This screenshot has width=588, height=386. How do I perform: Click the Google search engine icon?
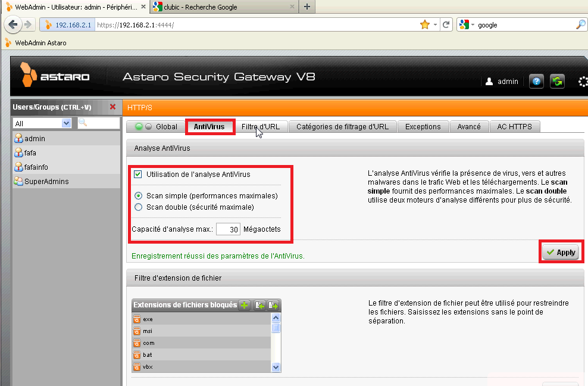click(x=464, y=25)
